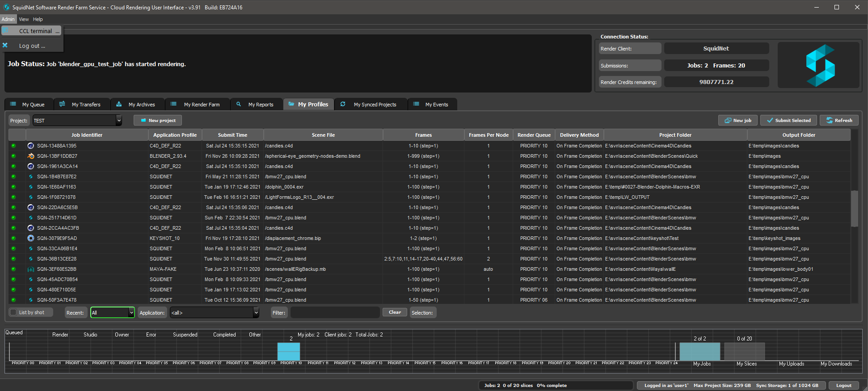Click the SquidNet icon for SQN-33CA06B1E4
Image resolution: width=868 pixels, height=391 pixels.
[x=30, y=248]
